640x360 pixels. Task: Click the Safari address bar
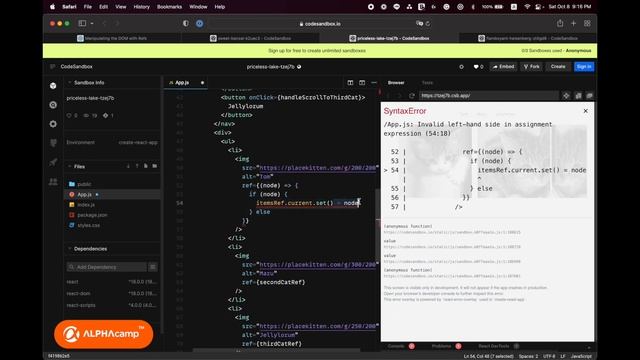pos(320,24)
